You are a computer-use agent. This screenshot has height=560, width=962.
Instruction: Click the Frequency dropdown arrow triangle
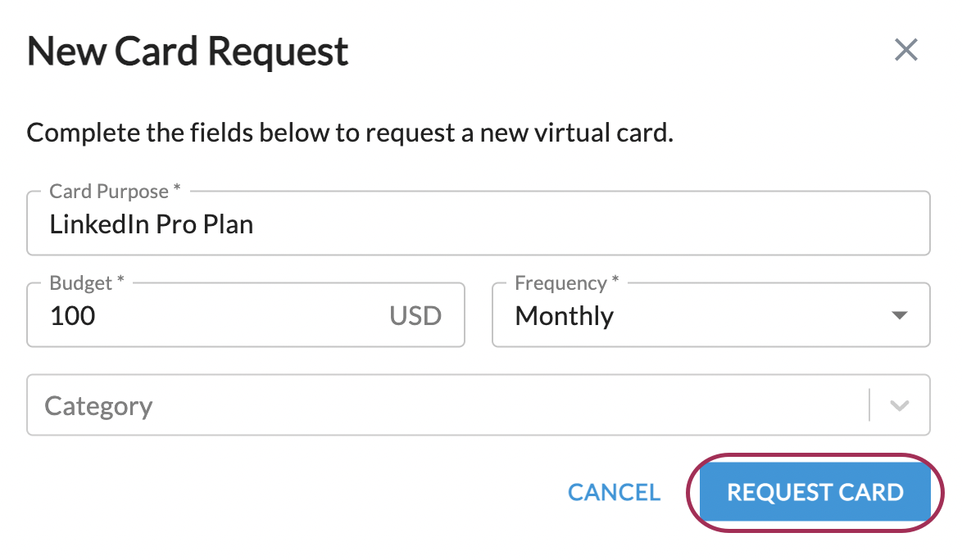tap(899, 316)
